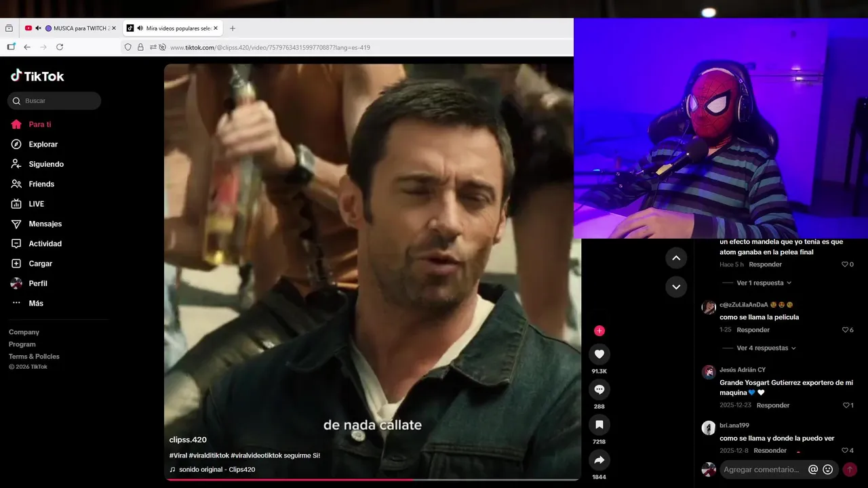Open the padlock site information
The width and height of the screenshot is (868, 488).
coord(140,47)
